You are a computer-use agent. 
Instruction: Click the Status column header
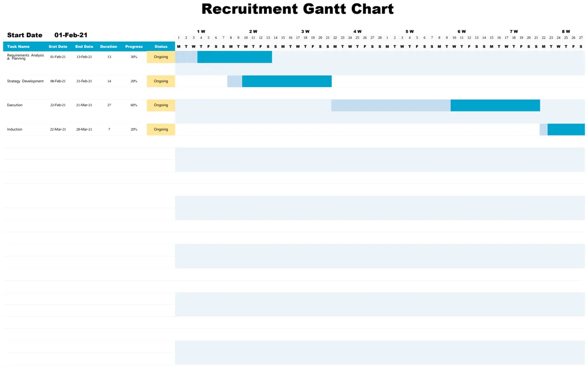click(x=161, y=46)
